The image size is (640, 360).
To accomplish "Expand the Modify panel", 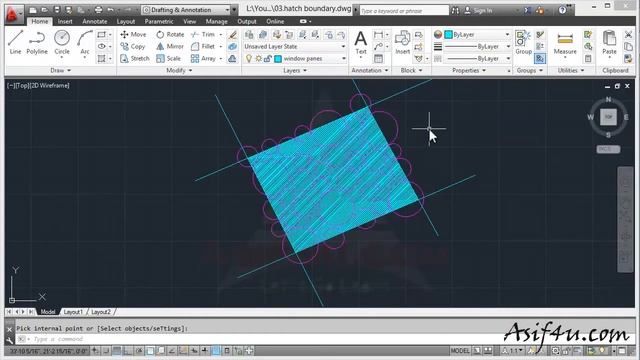I will tap(179, 71).
